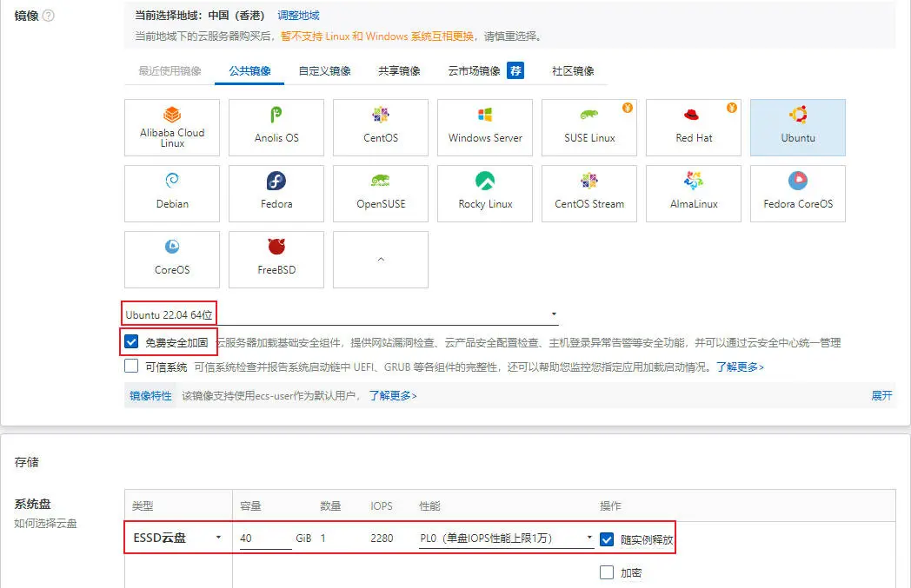Toggle the 随实例释放 checkbox
The width and height of the screenshot is (911, 588).
click(607, 539)
